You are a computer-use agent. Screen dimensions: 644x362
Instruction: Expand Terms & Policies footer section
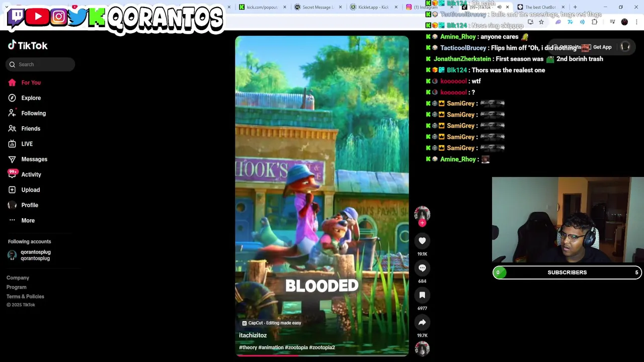(25, 297)
